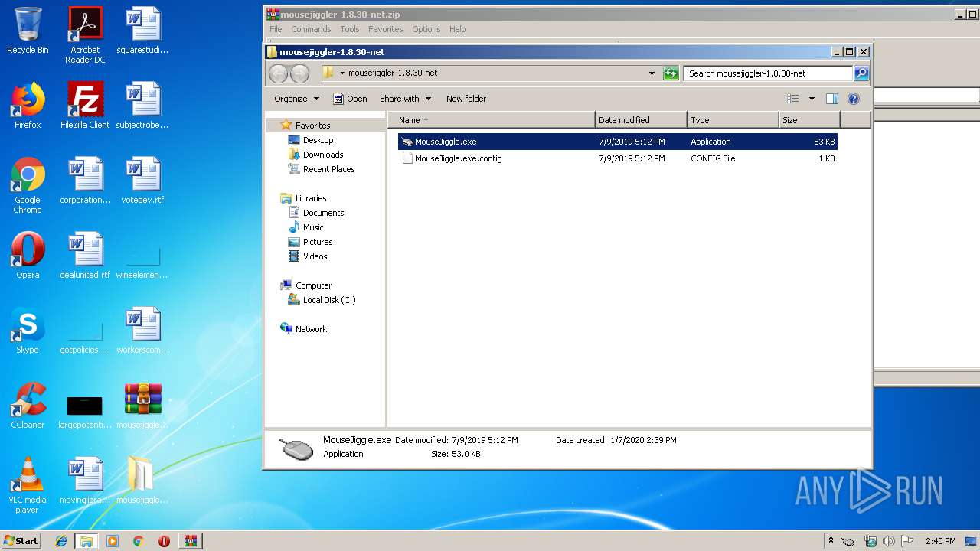Open the Recycle Bin desktop icon
Screen dimensions: 980x551
(28, 31)
